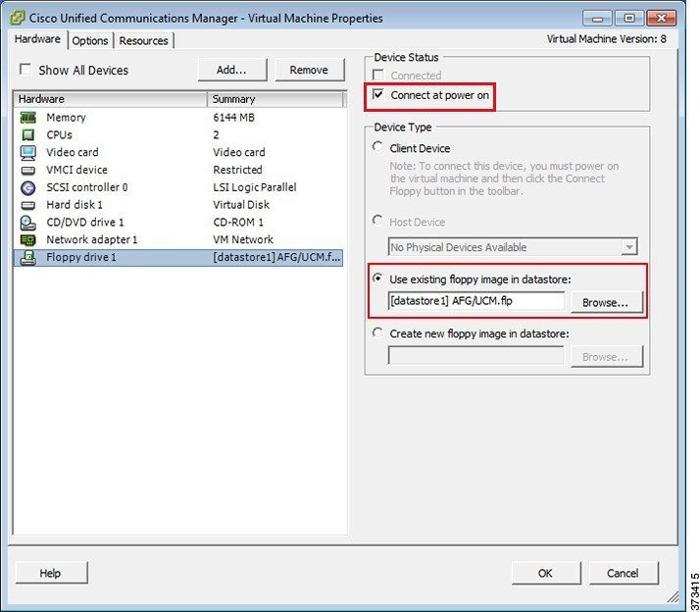
Task: Select the Network adapter 1 label
Action: pos(92,240)
